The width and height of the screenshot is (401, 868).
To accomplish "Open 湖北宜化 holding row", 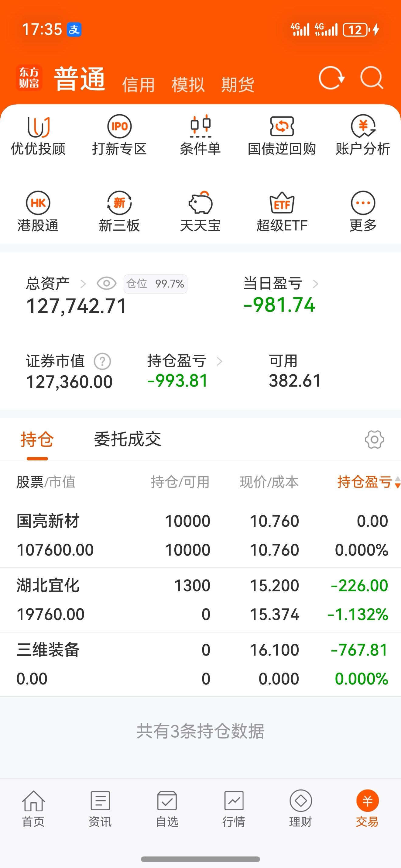I will click(x=200, y=600).
